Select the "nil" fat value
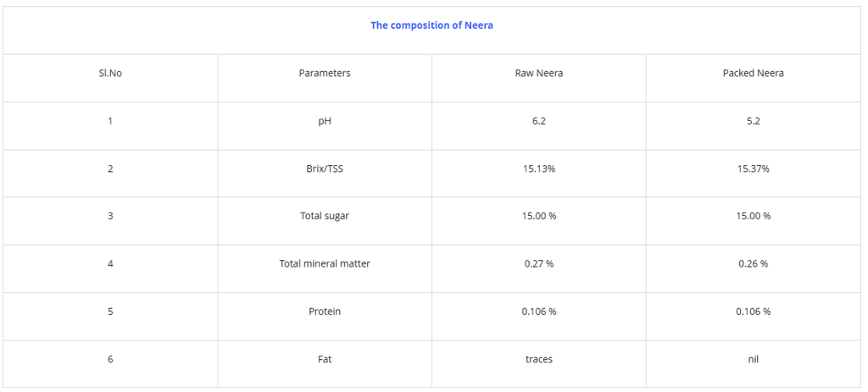The image size is (868, 392). 753,359
